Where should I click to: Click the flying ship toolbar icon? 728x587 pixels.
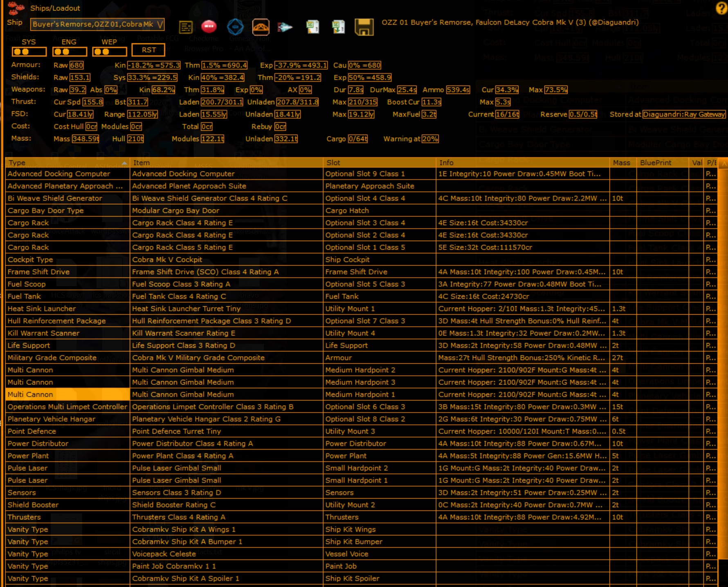coord(285,27)
